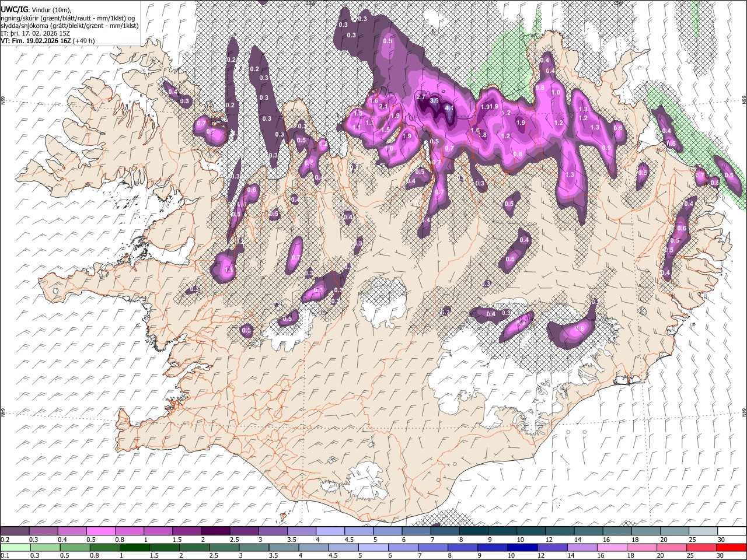Click the 'VT: Fim. 19.02.2026 16Z (+49 h)' line
The image size is (747, 560).
48,41
